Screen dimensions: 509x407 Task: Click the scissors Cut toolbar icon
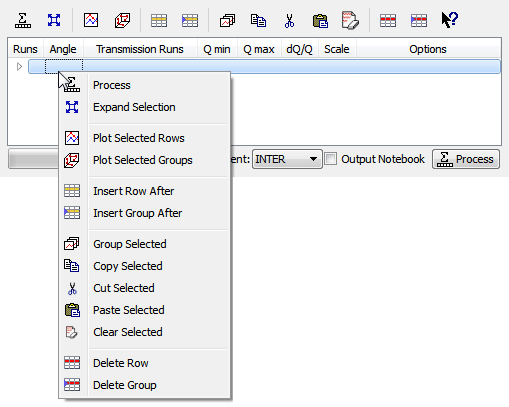click(289, 20)
